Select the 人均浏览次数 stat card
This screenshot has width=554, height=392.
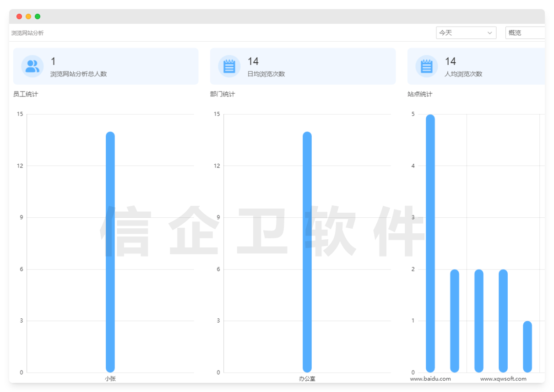click(x=476, y=66)
